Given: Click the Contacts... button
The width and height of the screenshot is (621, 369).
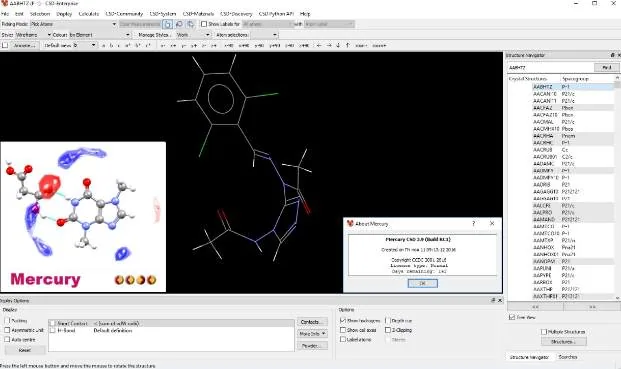Looking at the screenshot, I should 312,322.
